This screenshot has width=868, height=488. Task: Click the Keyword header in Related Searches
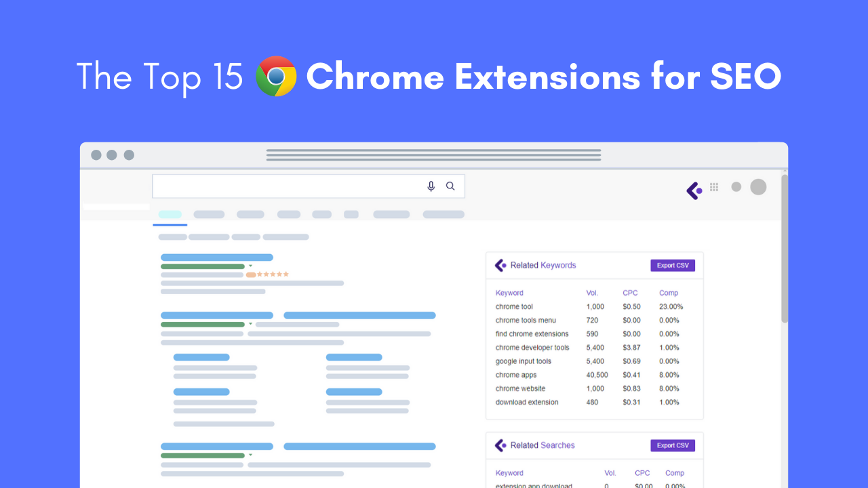(x=509, y=473)
